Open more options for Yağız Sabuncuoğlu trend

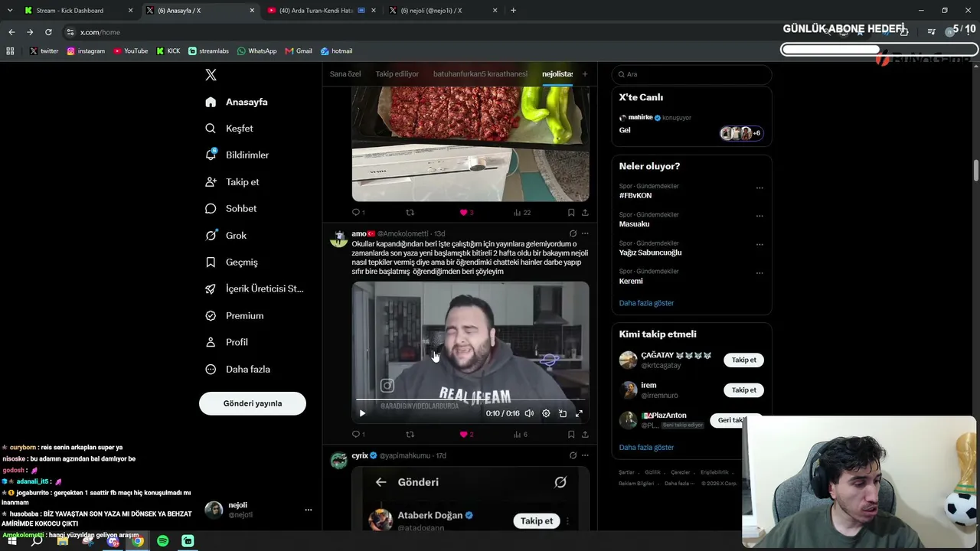coord(759,244)
